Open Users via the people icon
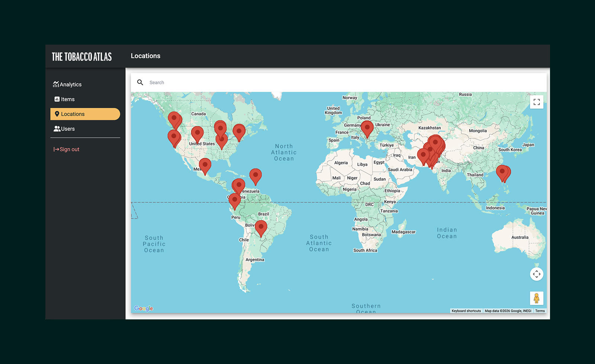The width and height of the screenshot is (595, 364). [57, 129]
